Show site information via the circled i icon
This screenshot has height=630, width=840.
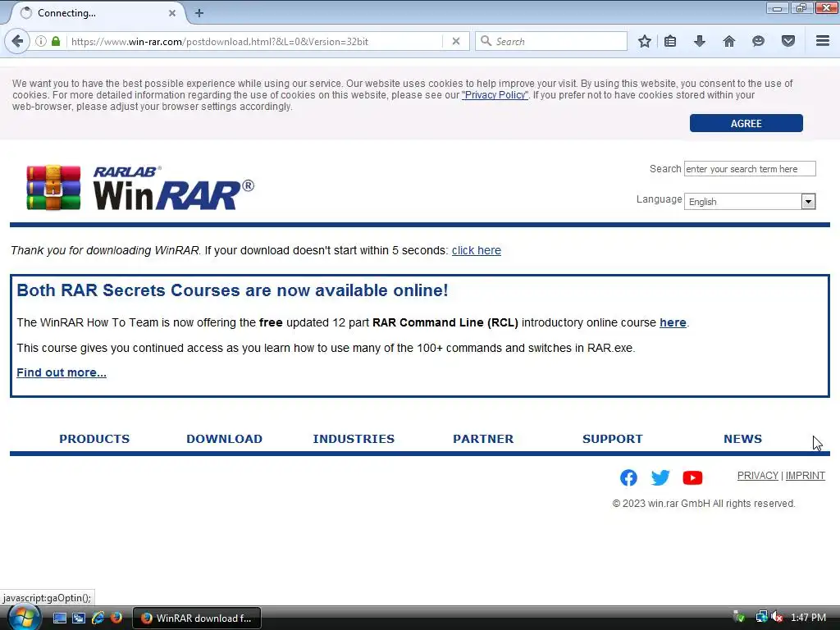pos(41,41)
